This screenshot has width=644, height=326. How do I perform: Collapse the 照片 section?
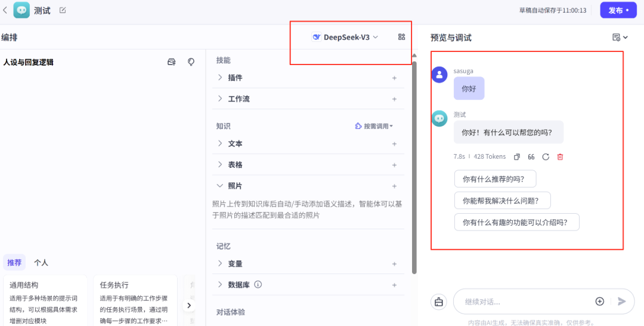220,186
